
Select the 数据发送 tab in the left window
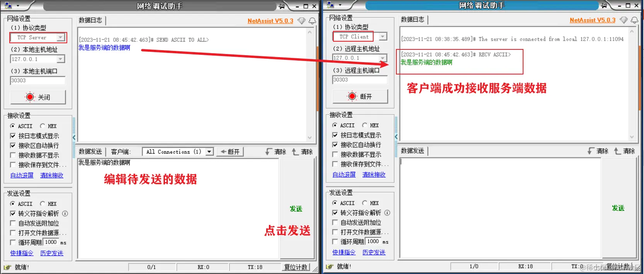pyautogui.click(x=90, y=152)
